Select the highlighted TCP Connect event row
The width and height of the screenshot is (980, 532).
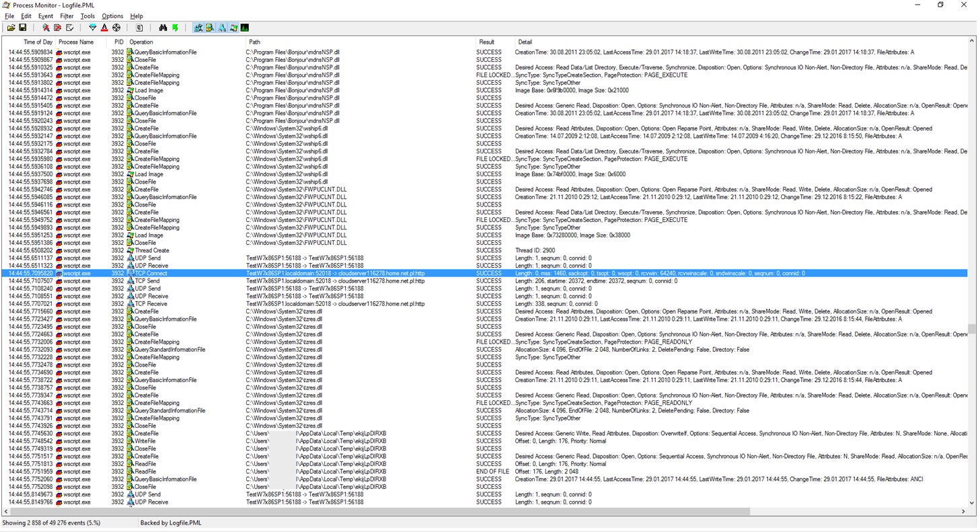click(x=336, y=274)
